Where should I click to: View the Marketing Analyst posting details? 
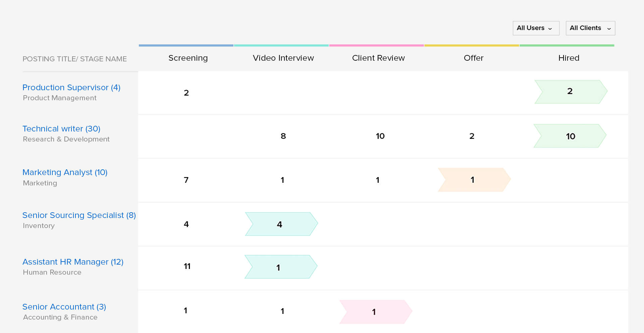pyautogui.click(x=65, y=172)
